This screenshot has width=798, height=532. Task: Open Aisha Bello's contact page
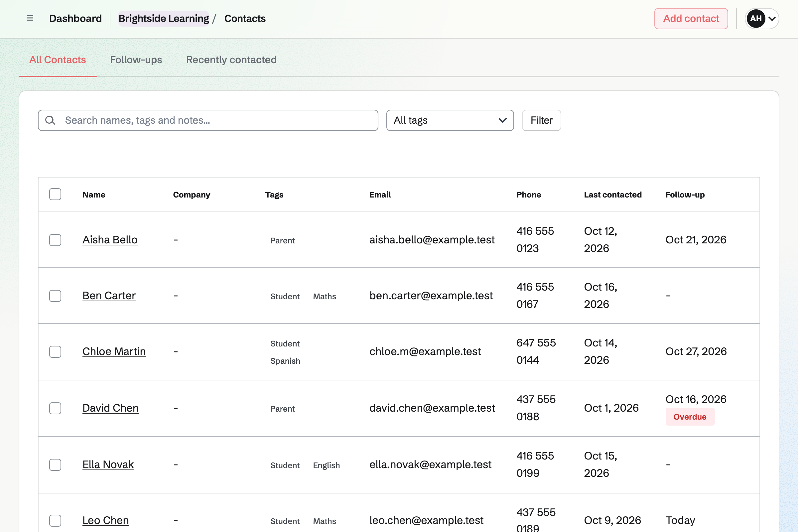pos(110,240)
